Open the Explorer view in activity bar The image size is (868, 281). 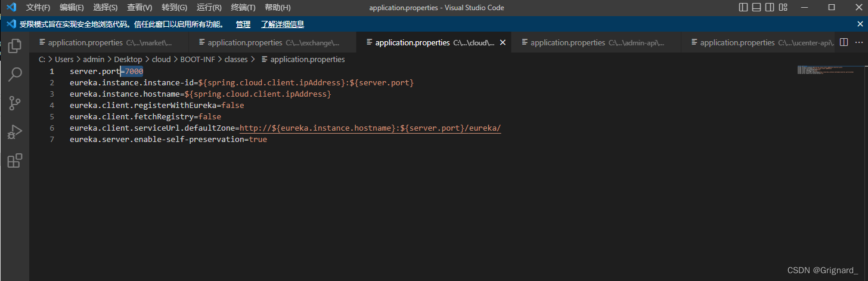point(15,45)
